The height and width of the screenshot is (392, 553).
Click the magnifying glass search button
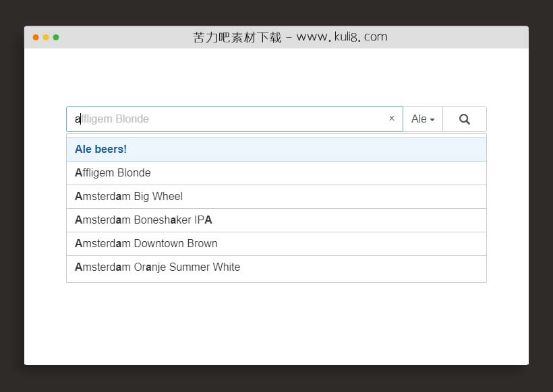464,119
